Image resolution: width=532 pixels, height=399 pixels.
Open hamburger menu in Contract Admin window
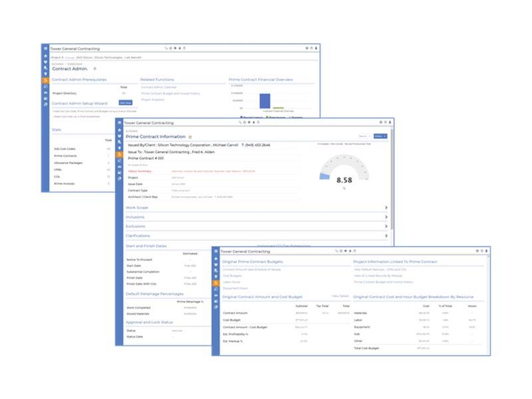coord(45,49)
